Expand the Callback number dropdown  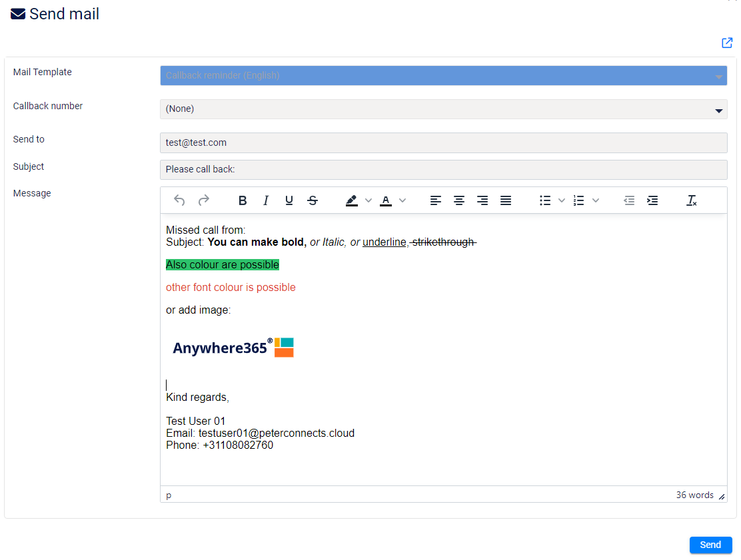[719, 110]
